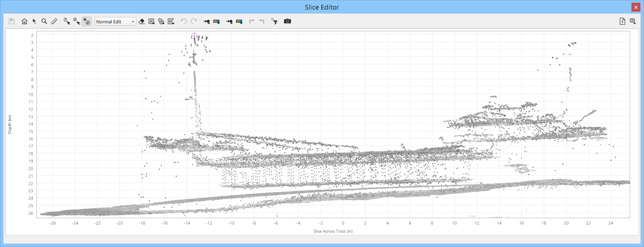Choose the eraser tool
The image size is (644, 247).
point(142,21)
